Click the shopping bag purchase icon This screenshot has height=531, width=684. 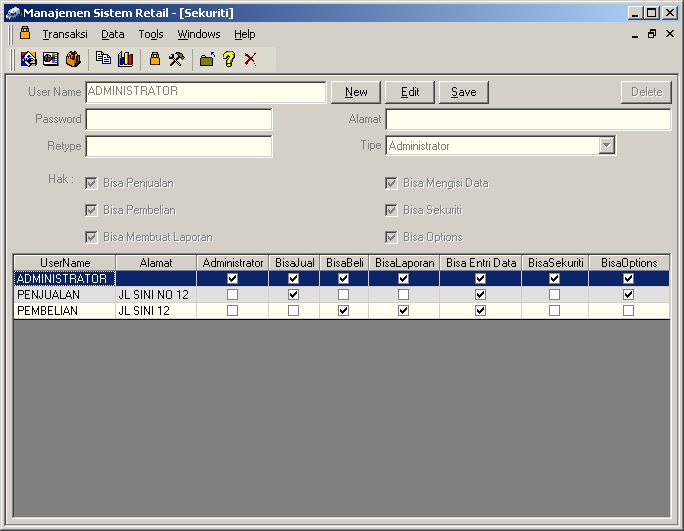pyautogui.click(x=73, y=59)
